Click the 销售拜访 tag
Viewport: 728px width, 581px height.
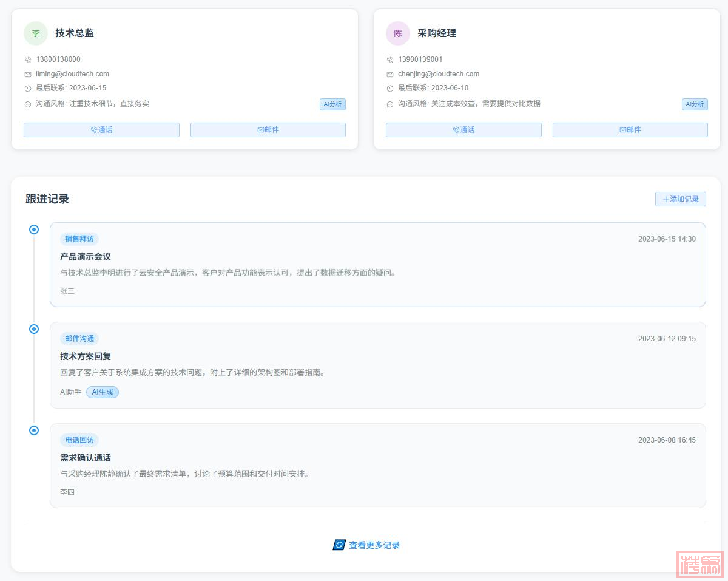[x=79, y=239]
